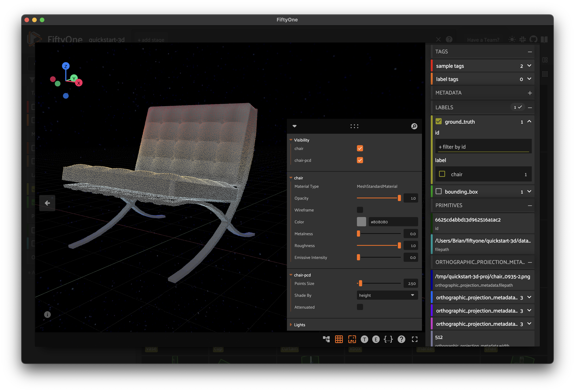Open the help icon in the top header

click(449, 39)
